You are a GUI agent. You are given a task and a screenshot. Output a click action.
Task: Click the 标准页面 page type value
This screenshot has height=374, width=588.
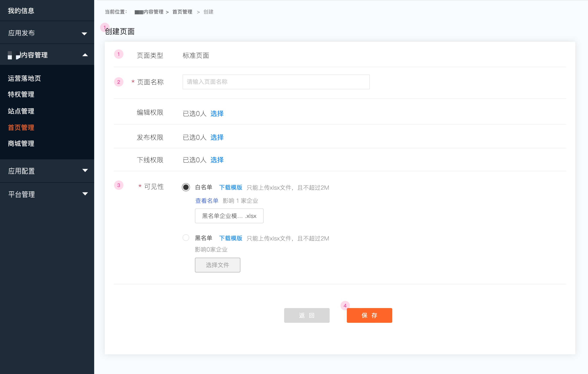point(196,56)
